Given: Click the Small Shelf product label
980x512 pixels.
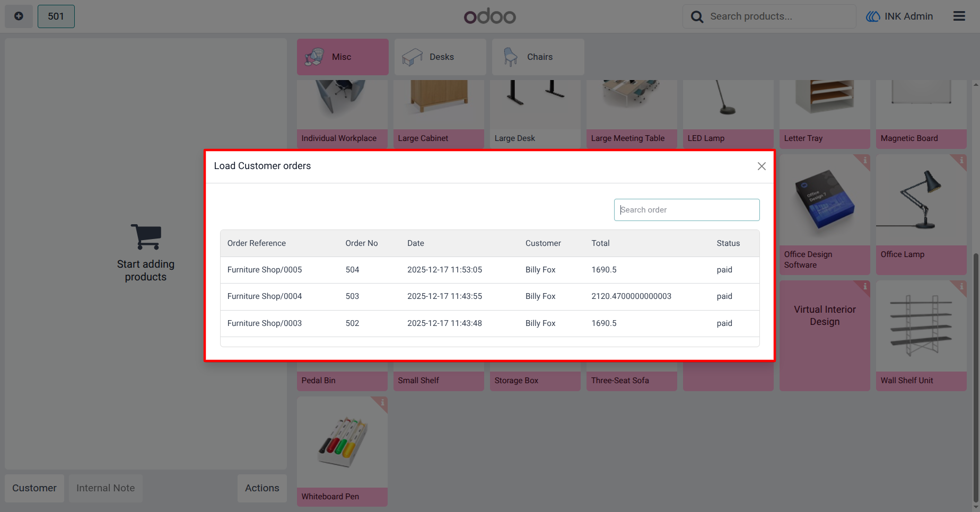Looking at the screenshot, I should (418, 381).
